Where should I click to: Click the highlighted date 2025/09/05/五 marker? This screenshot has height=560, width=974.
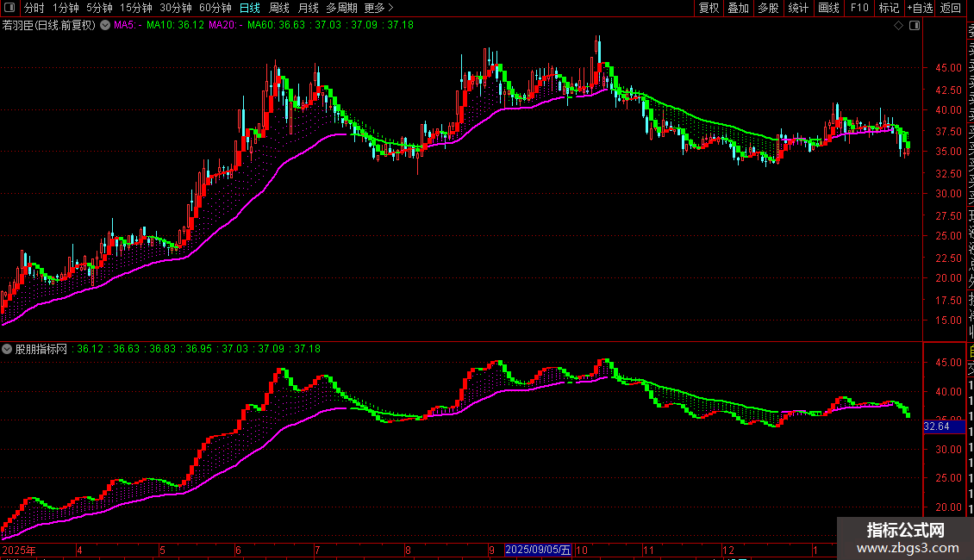[538, 550]
